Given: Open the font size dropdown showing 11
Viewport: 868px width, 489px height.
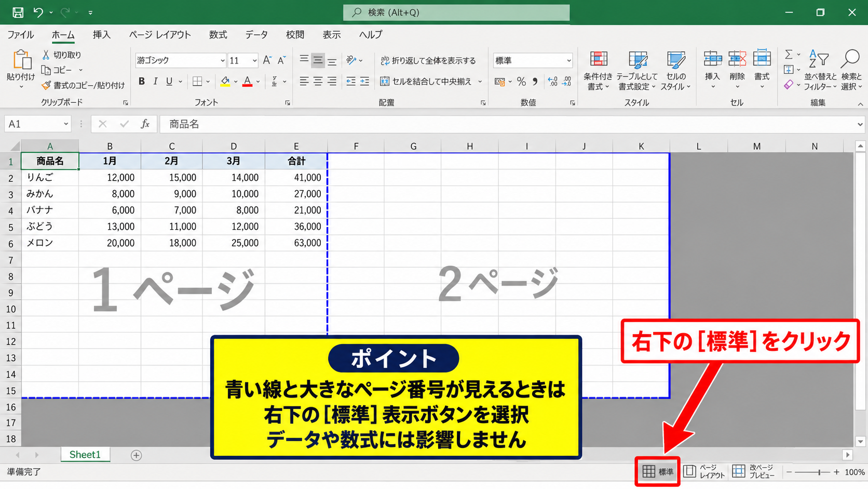Looking at the screenshot, I should click(x=254, y=61).
